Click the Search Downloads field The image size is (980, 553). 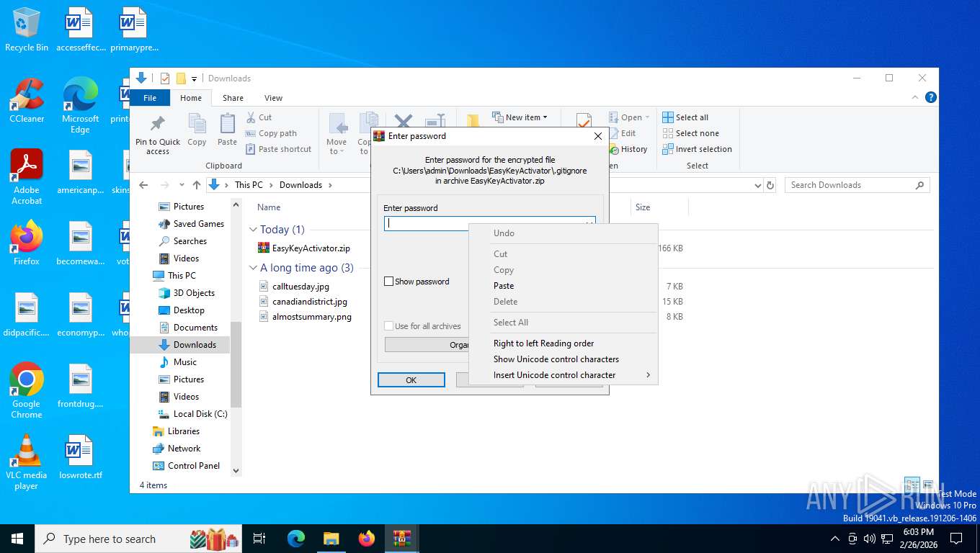[x=857, y=185]
